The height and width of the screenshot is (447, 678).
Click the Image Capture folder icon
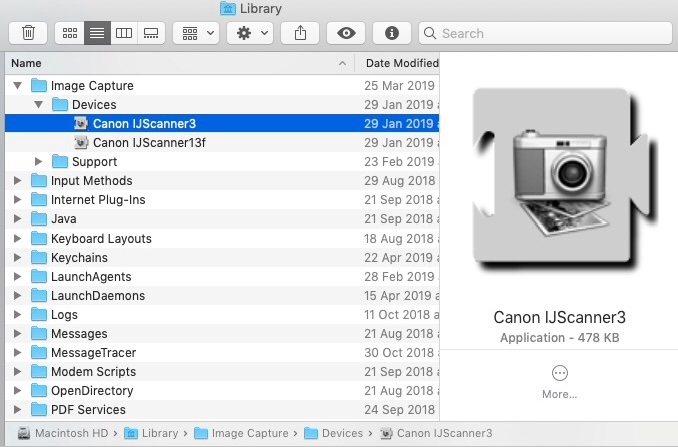(39, 86)
